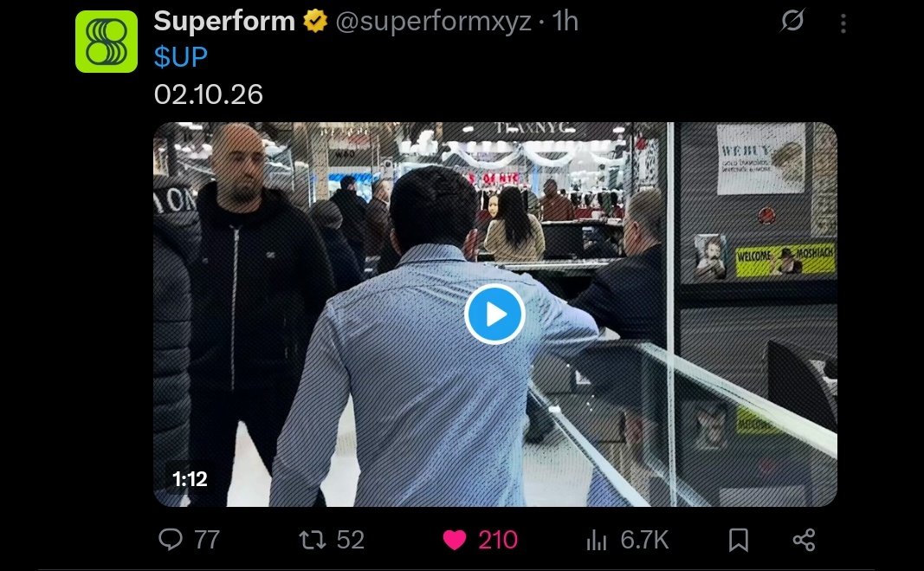
Task: Open the video thumbnail preview
Action: click(495, 315)
